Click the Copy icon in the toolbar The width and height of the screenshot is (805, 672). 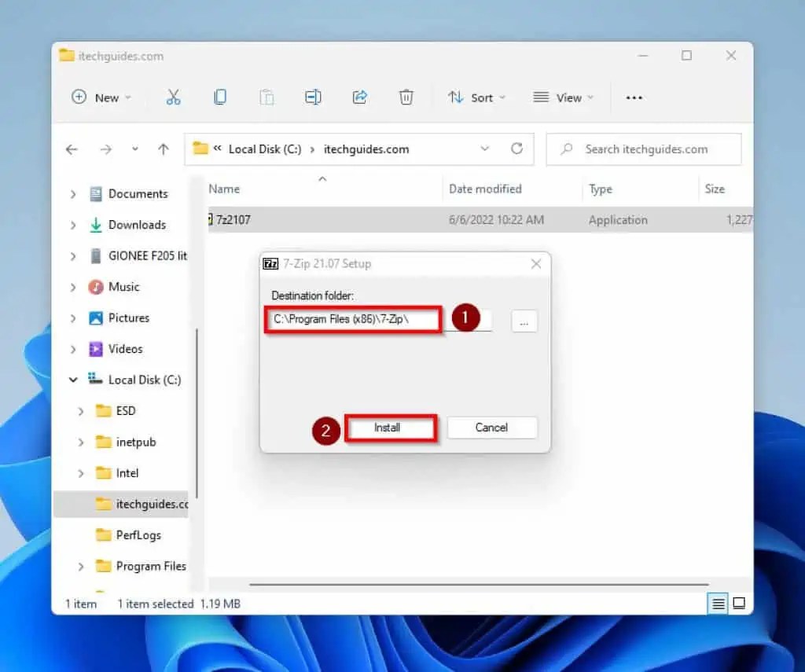219,97
